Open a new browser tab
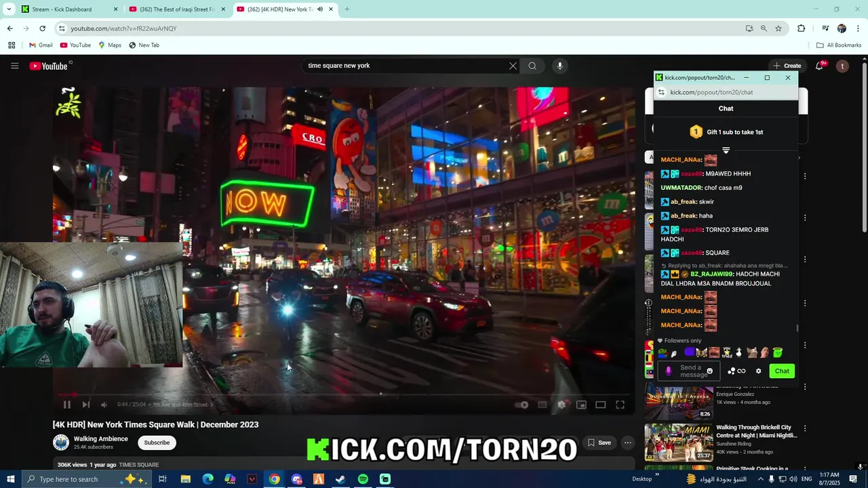Image resolution: width=868 pixels, height=488 pixels. (347, 9)
